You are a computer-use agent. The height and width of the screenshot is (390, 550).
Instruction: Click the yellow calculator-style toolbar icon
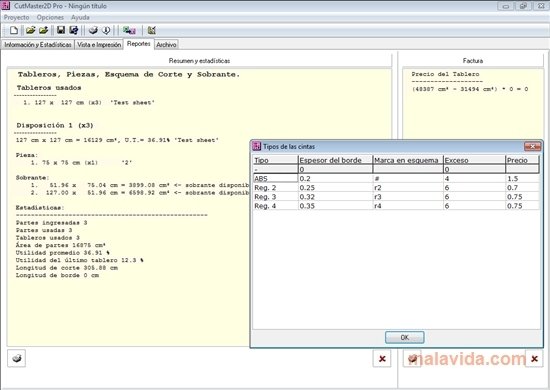click(x=152, y=31)
